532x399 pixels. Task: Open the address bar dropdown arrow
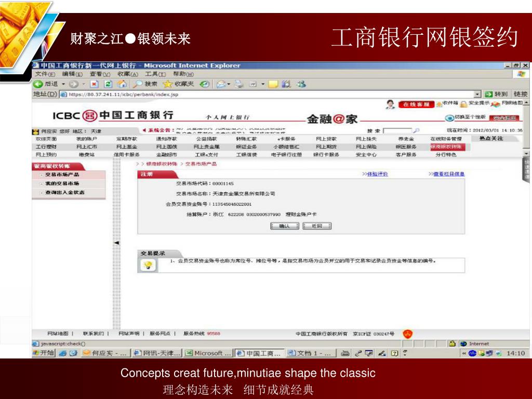click(477, 95)
